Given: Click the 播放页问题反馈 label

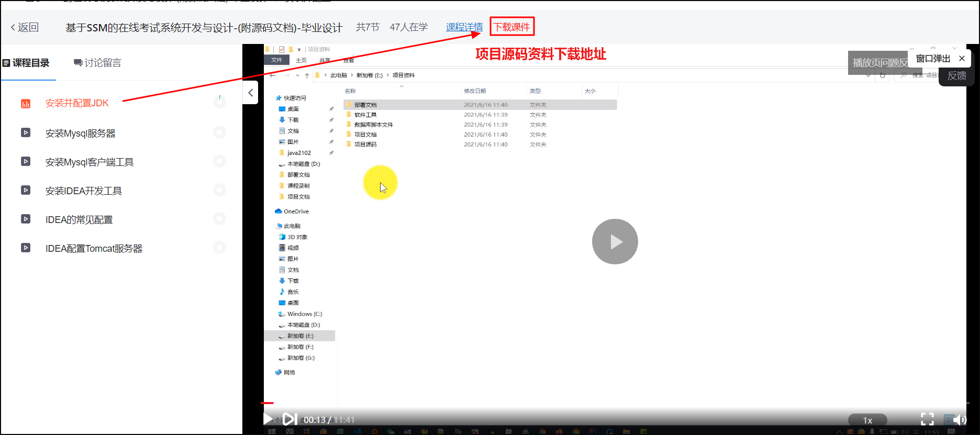Looking at the screenshot, I should pyautogui.click(x=881, y=63).
